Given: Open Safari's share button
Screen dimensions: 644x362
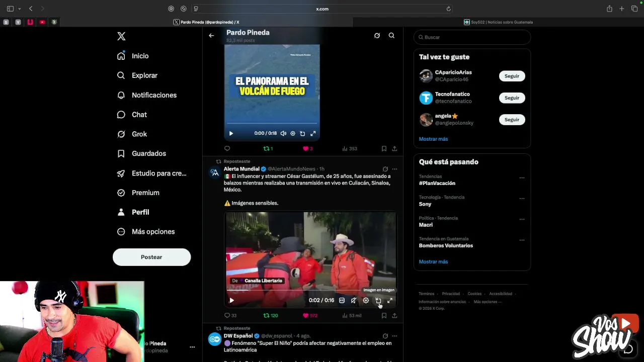Looking at the screenshot, I should coord(609,9).
